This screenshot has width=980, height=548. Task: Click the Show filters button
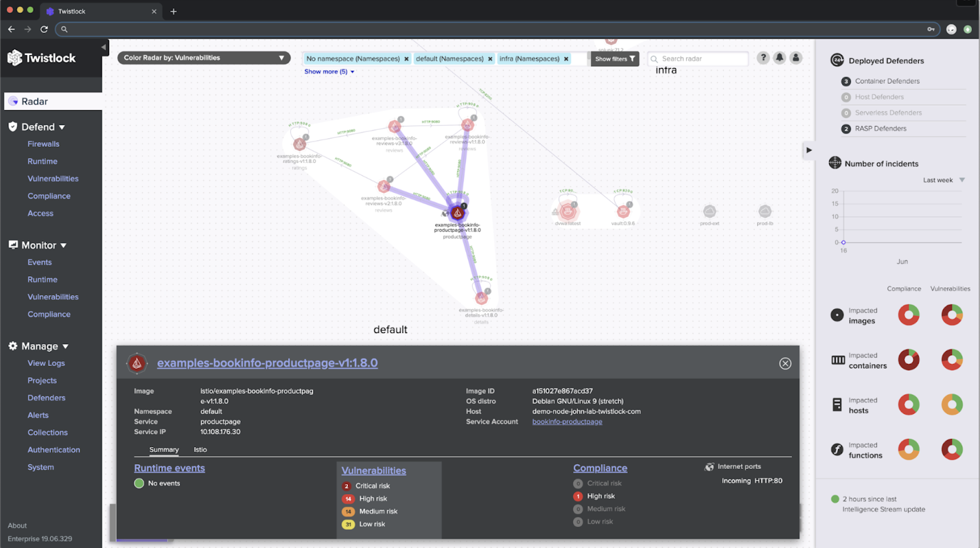coord(615,59)
